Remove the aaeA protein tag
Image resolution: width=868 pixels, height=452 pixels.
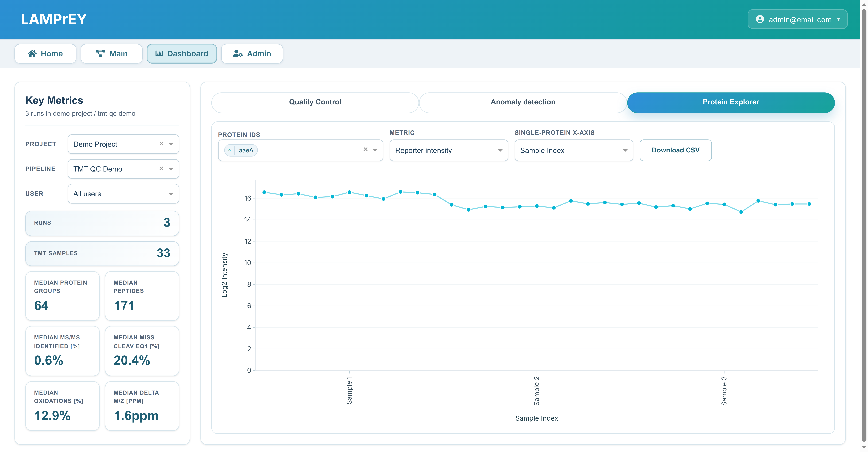230,150
